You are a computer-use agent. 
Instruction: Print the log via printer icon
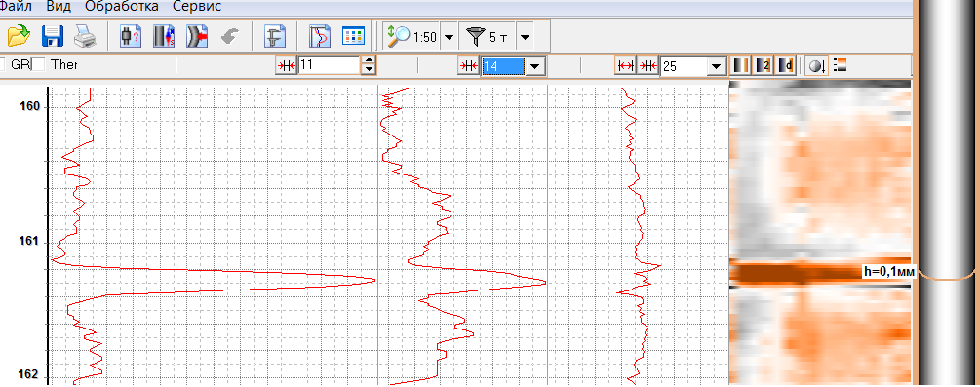pos(85,36)
